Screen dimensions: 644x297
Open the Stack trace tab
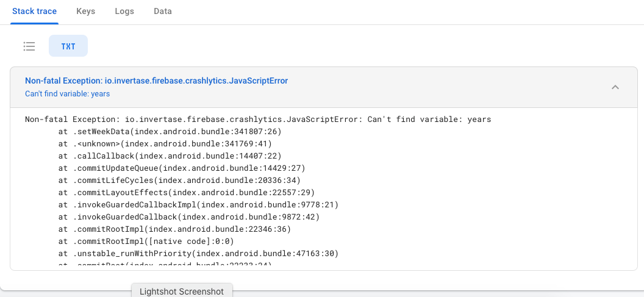tap(35, 12)
